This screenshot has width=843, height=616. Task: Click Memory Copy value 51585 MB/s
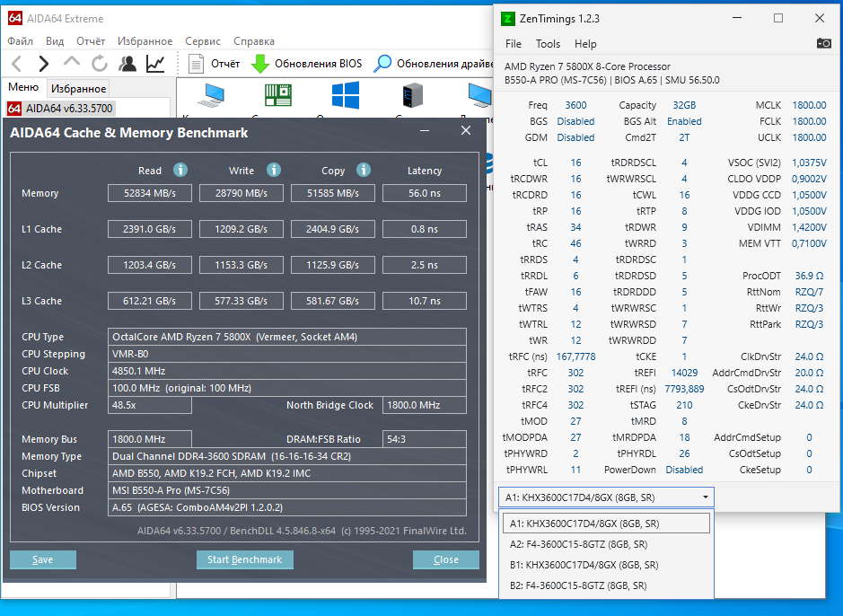[333, 193]
